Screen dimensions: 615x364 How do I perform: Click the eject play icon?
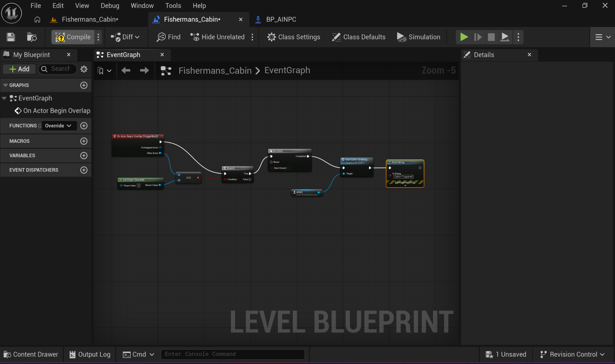click(505, 37)
